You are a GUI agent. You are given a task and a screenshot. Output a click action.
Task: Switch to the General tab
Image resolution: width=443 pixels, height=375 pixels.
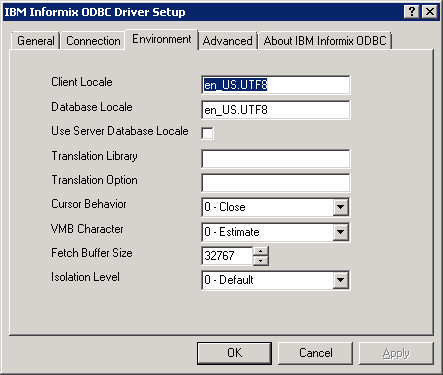[36, 41]
